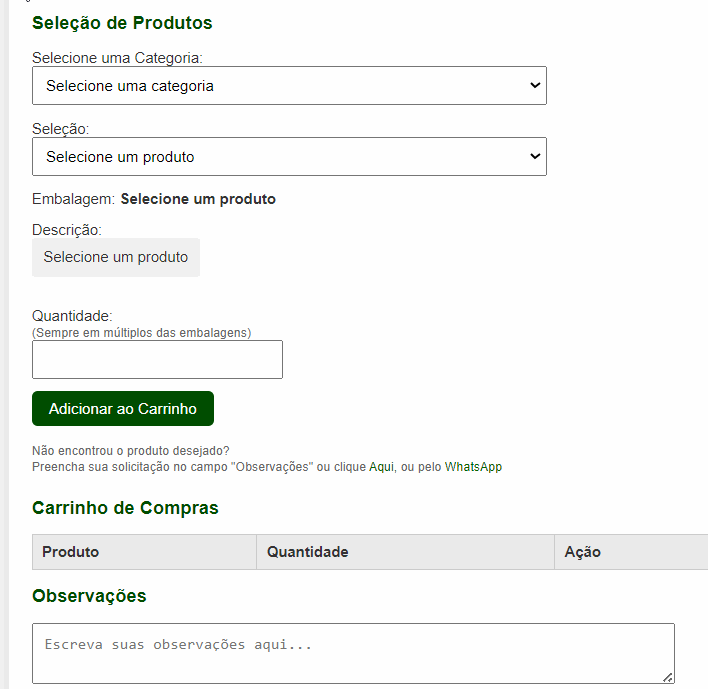Click the Descrição product placeholder box
This screenshot has width=708, height=689.
[116, 257]
